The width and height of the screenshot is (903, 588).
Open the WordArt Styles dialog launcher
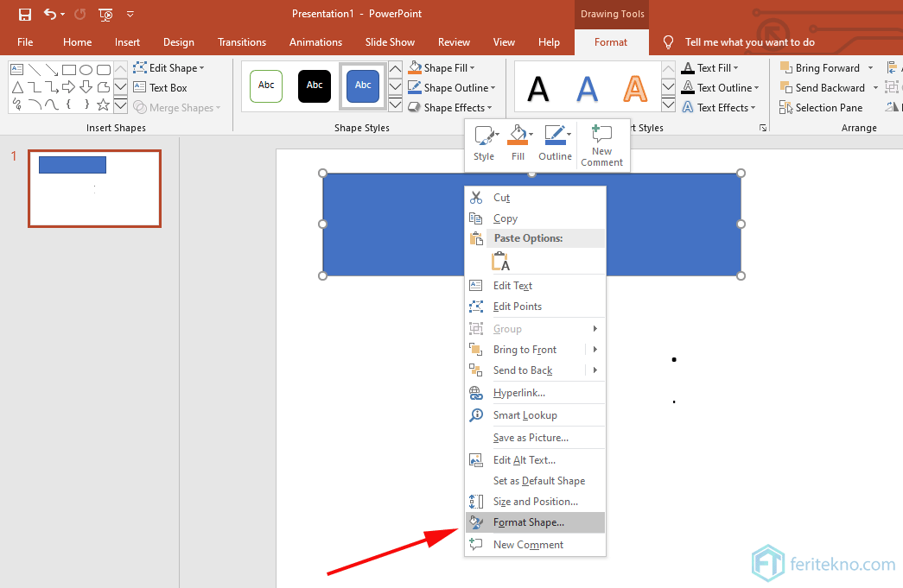762,128
